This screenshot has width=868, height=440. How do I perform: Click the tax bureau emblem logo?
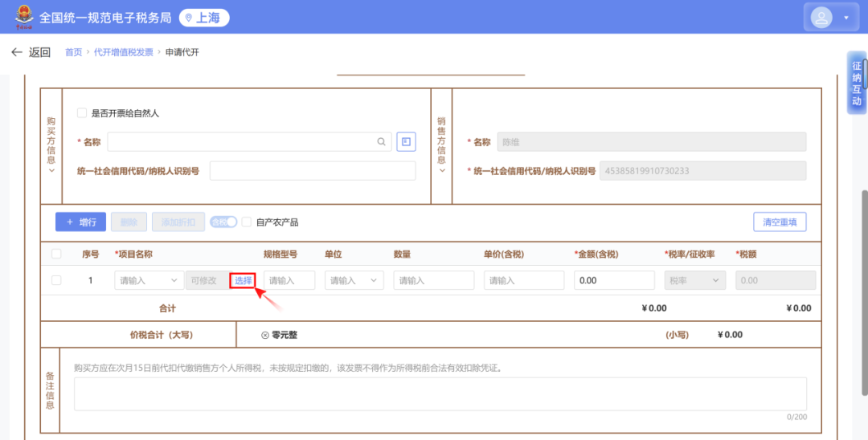[x=24, y=17]
